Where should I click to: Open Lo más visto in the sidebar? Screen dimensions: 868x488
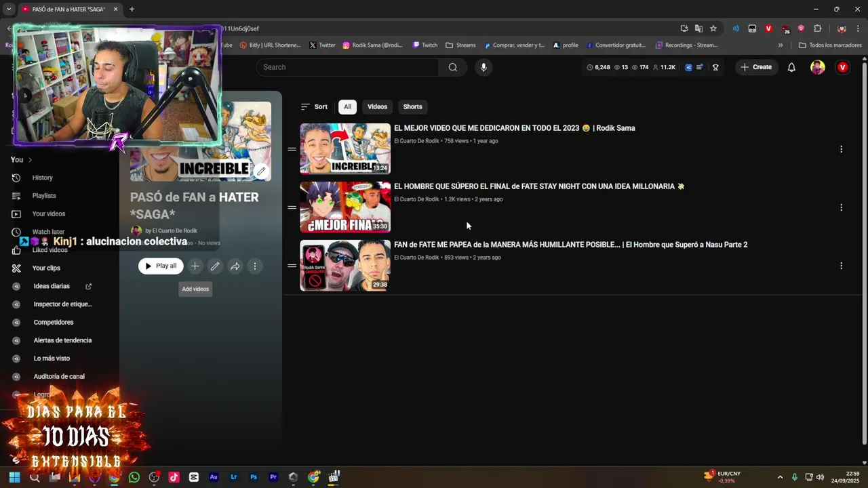52,359
